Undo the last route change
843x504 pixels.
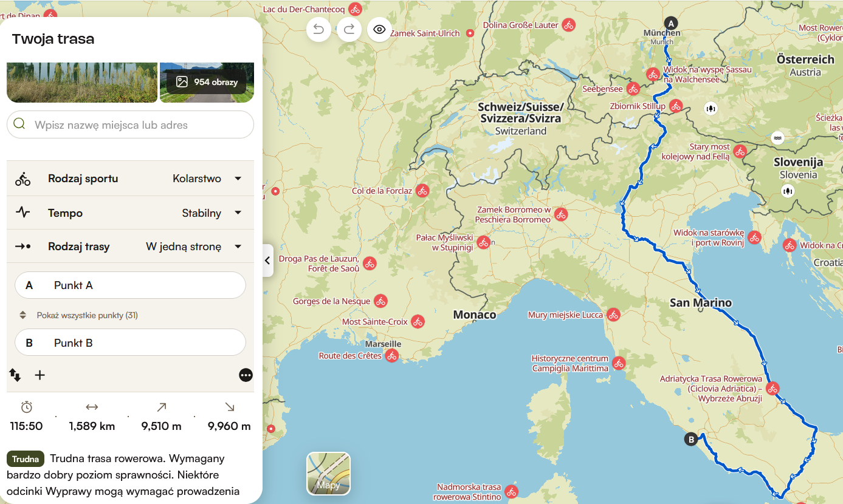point(318,29)
